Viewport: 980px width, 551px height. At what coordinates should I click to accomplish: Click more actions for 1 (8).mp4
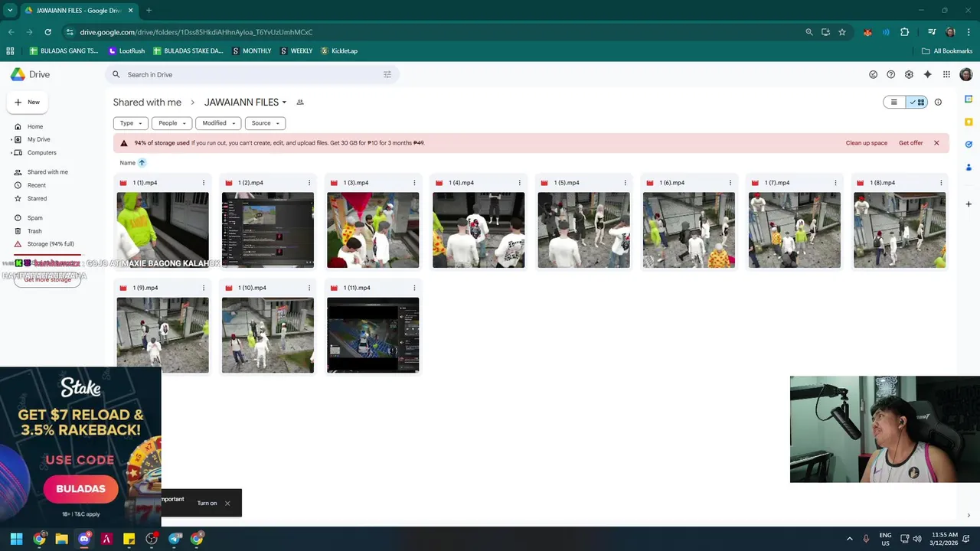pos(941,183)
